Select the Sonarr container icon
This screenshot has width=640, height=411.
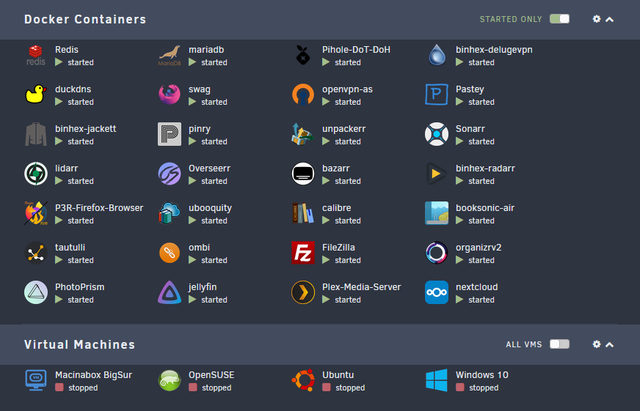pyautogui.click(x=436, y=134)
